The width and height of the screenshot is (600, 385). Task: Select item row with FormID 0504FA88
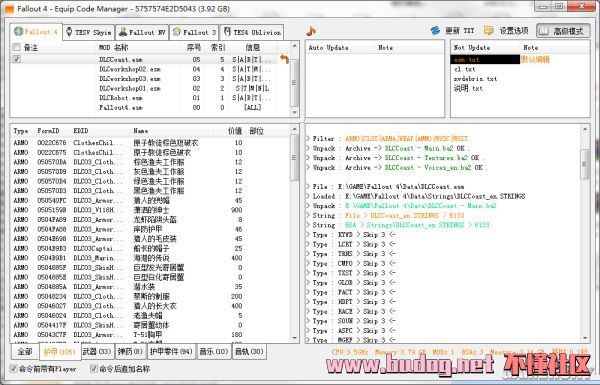tap(150, 229)
